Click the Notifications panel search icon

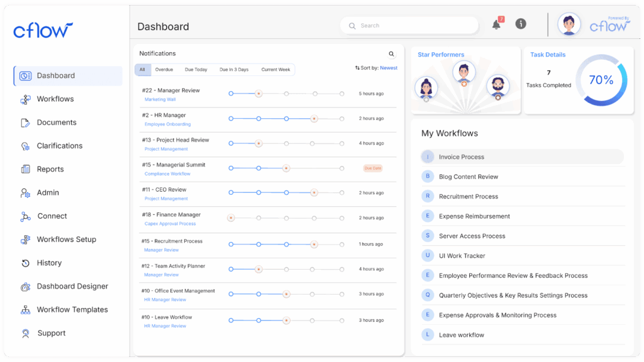[392, 54]
